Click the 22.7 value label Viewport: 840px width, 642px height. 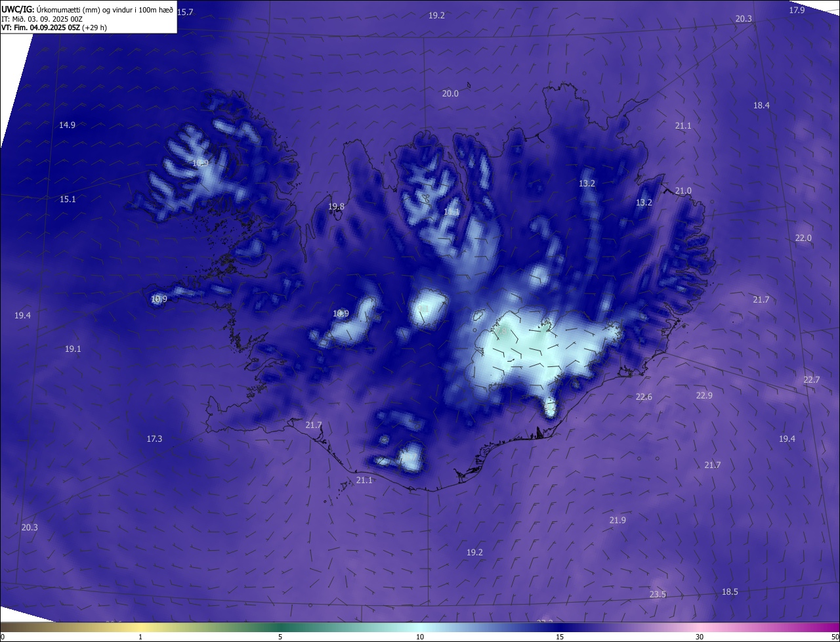812,379
